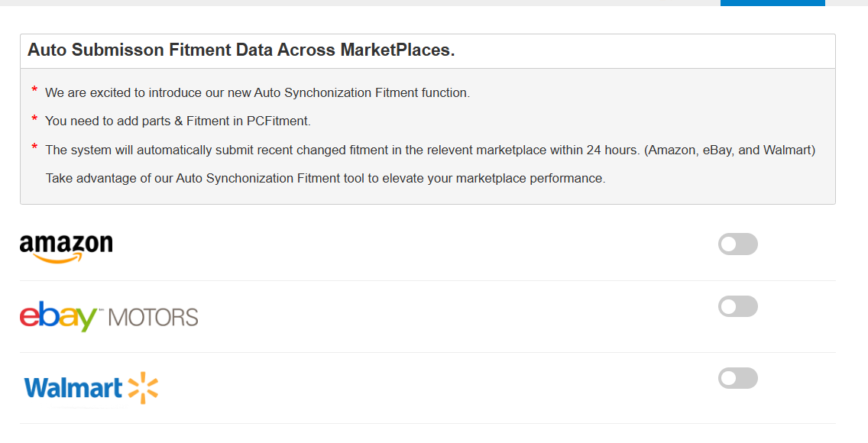Viewport: 868px width, 443px height.
Task: Enable Amazon auto fitment sync toggle
Action: [737, 244]
